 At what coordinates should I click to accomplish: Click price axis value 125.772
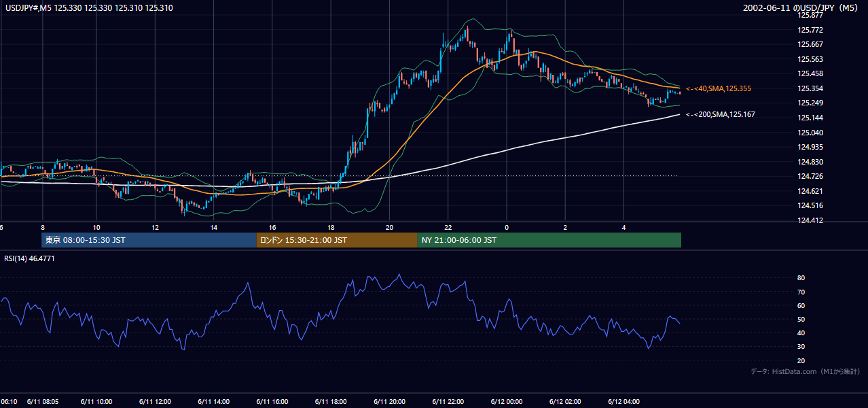click(811, 30)
